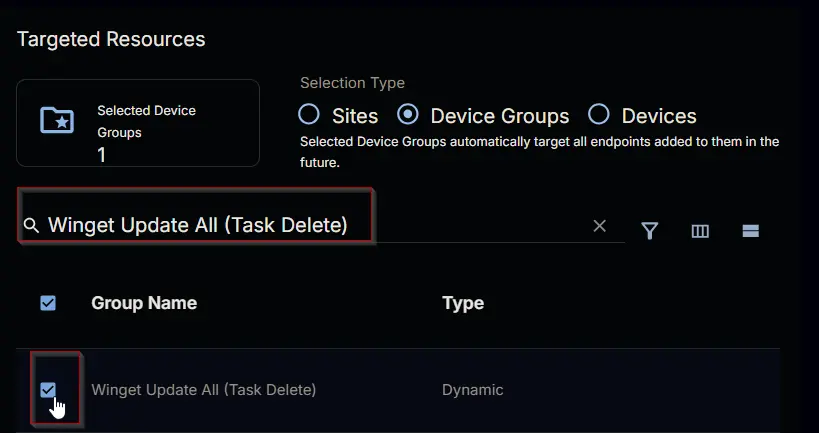Sort by the Type column header
Viewport: 819px width, 433px height.
(463, 303)
